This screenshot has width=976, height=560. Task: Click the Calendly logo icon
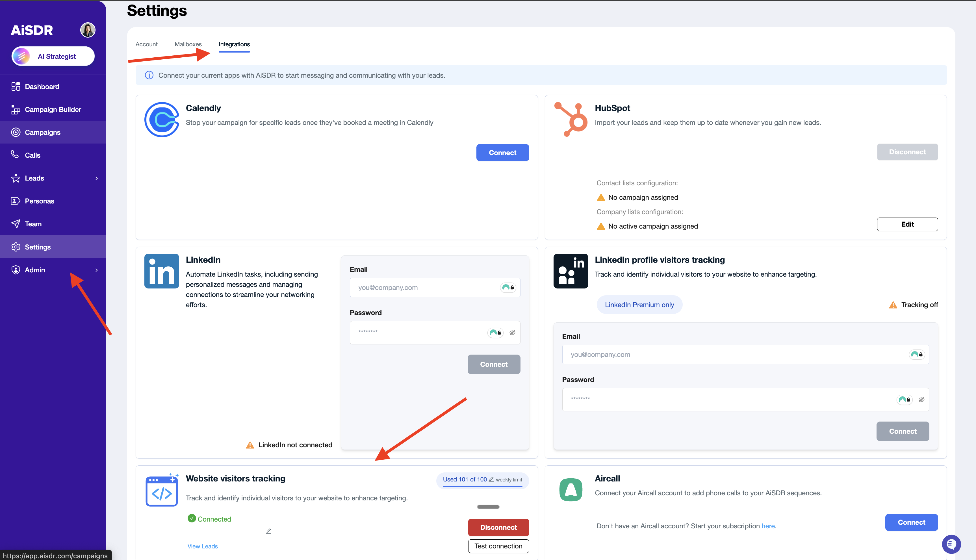click(x=162, y=120)
